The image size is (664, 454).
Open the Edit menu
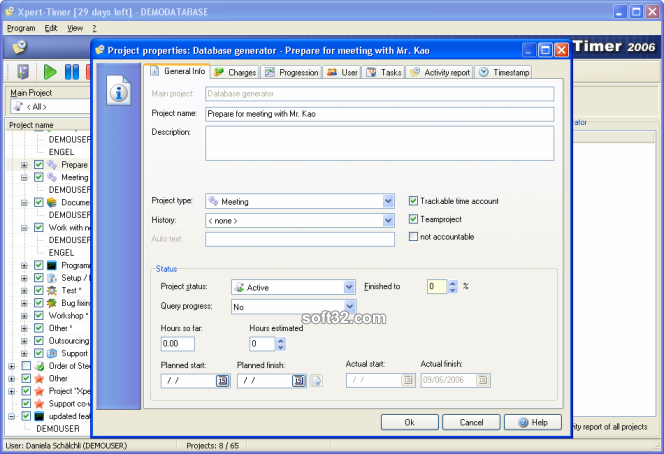pos(51,28)
